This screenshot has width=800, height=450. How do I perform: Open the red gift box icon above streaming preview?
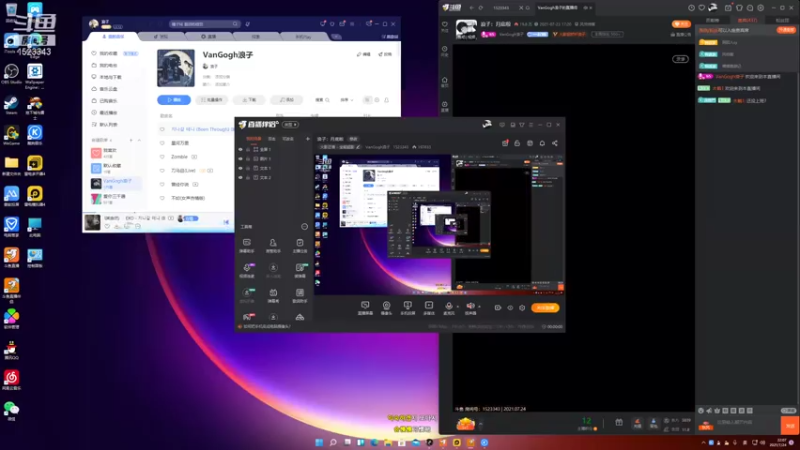(x=505, y=143)
